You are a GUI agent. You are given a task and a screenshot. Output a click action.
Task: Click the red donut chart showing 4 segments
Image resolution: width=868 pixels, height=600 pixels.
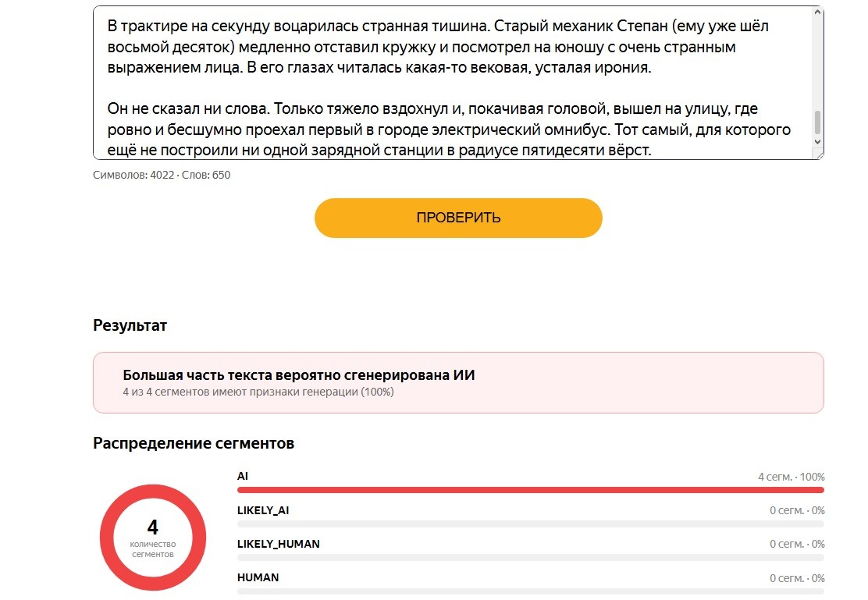click(x=153, y=537)
